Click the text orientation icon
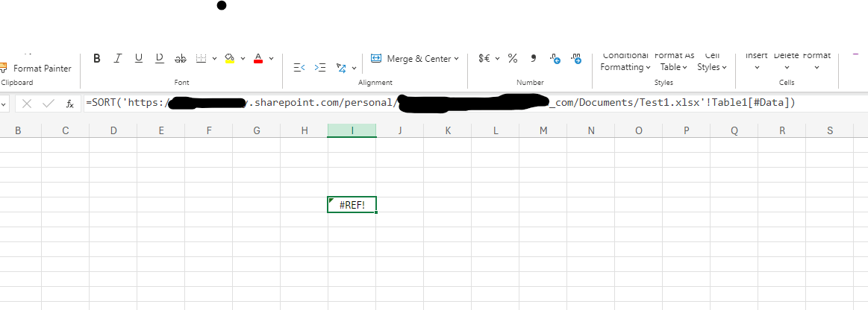Image resolution: width=868 pixels, height=310 pixels. click(341, 68)
